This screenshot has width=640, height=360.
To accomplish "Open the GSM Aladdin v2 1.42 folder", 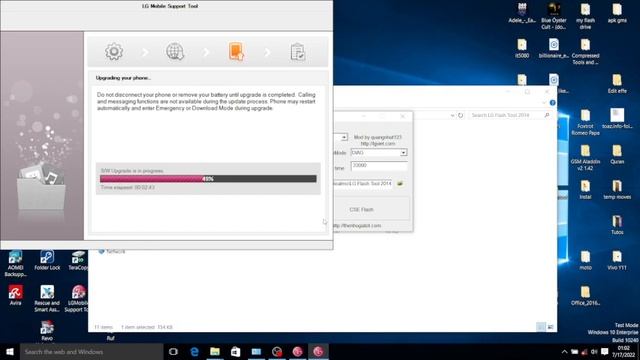I will click(585, 158).
